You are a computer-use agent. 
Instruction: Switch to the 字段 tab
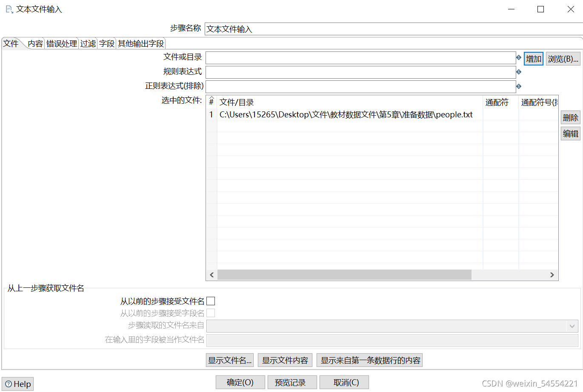tap(106, 43)
